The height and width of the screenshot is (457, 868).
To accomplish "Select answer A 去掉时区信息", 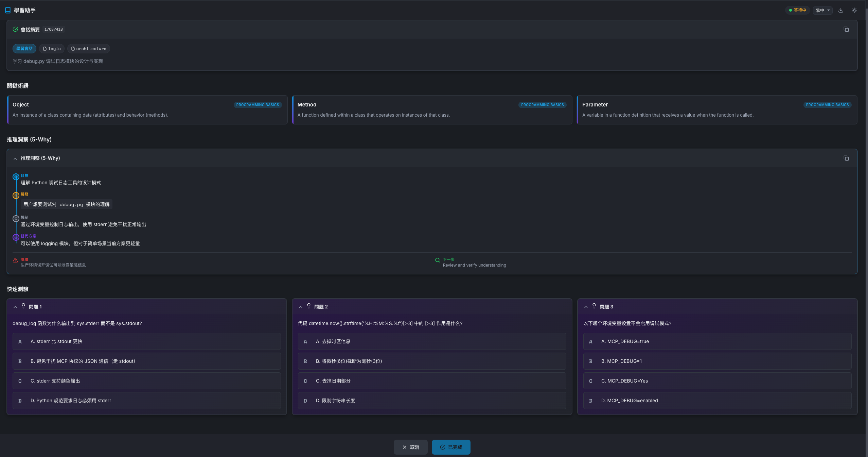I will [432, 341].
